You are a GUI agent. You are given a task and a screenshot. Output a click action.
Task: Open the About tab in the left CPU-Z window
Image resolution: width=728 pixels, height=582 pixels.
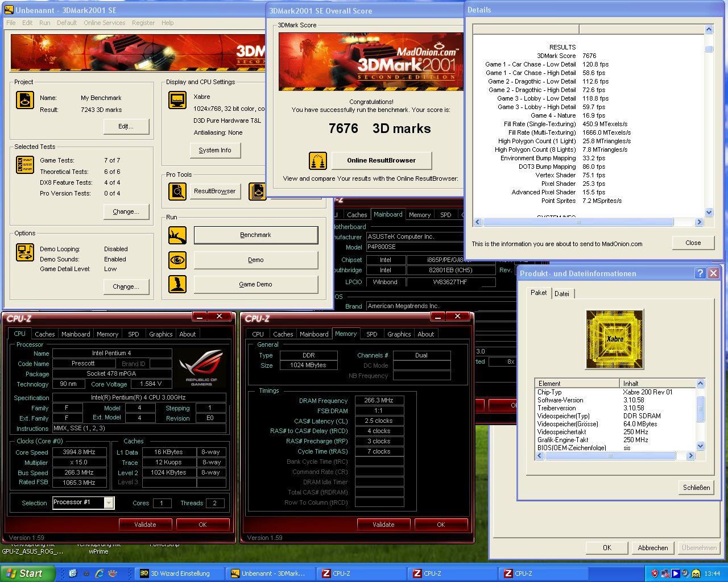188,334
